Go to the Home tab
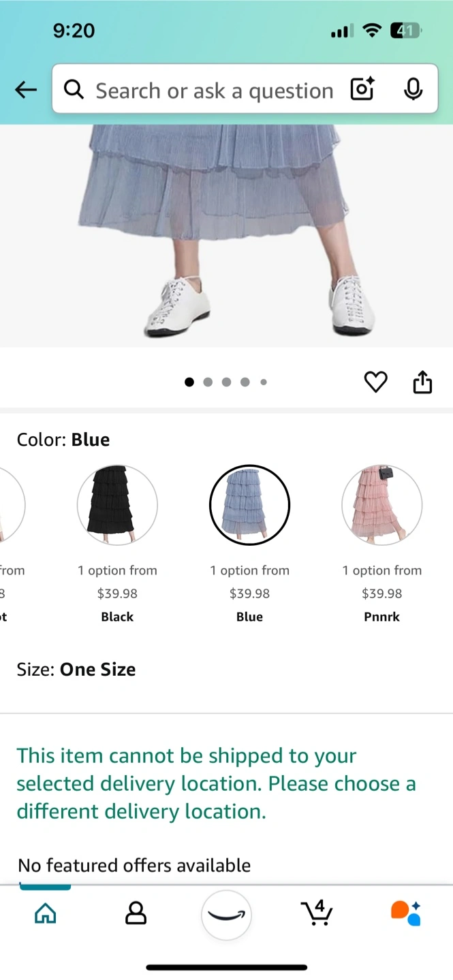Viewport: 453px width, 980px height. tap(46, 913)
